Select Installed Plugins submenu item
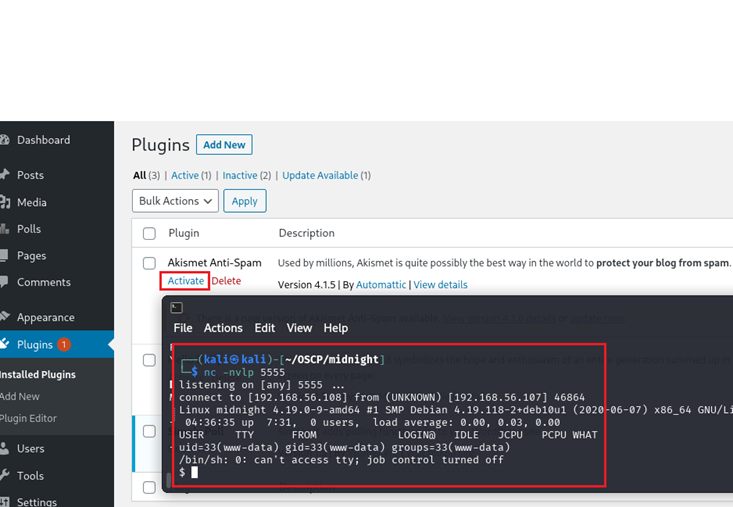The width and height of the screenshot is (733, 507). point(37,374)
